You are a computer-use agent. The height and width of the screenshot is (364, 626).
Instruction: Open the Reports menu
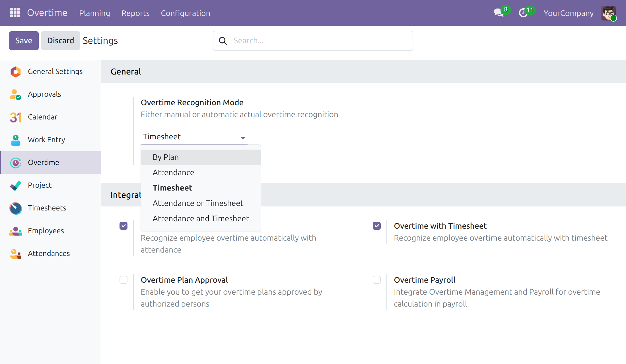coord(135,13)
